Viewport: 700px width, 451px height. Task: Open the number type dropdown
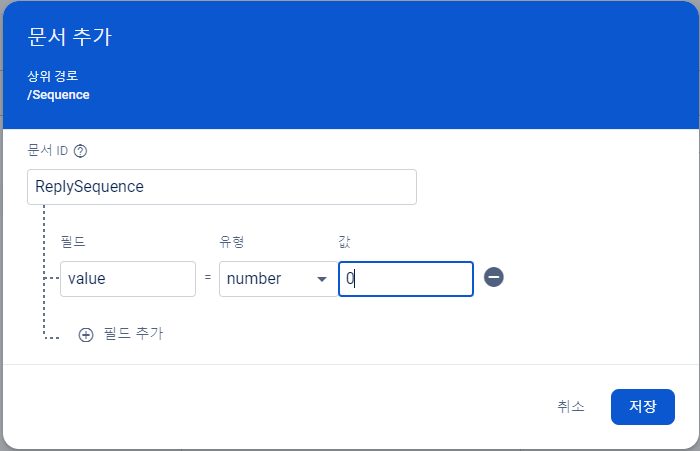click(x=279, y=279)
